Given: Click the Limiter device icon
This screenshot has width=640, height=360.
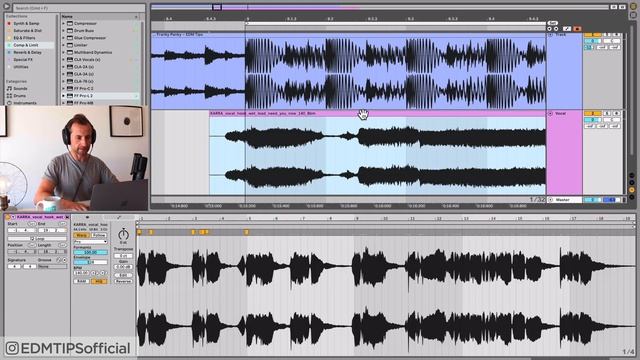Looking at the screenshot, I should 70,45.
